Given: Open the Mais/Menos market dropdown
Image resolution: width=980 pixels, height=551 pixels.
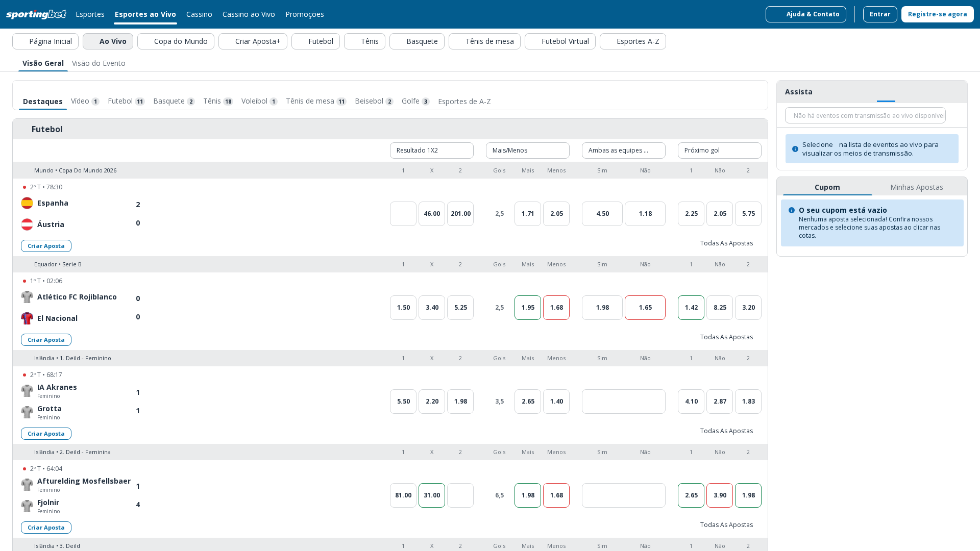Looking at the screenshot, I should coord(528,151).
